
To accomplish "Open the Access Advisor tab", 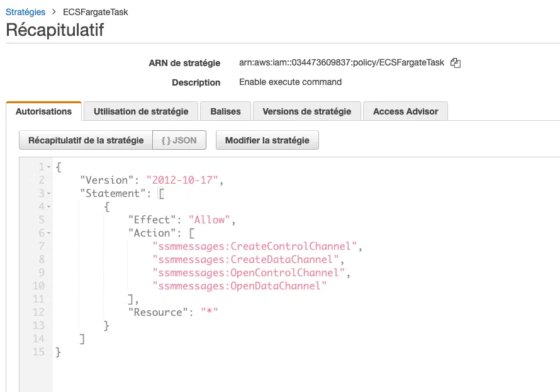I will (405, 111).
